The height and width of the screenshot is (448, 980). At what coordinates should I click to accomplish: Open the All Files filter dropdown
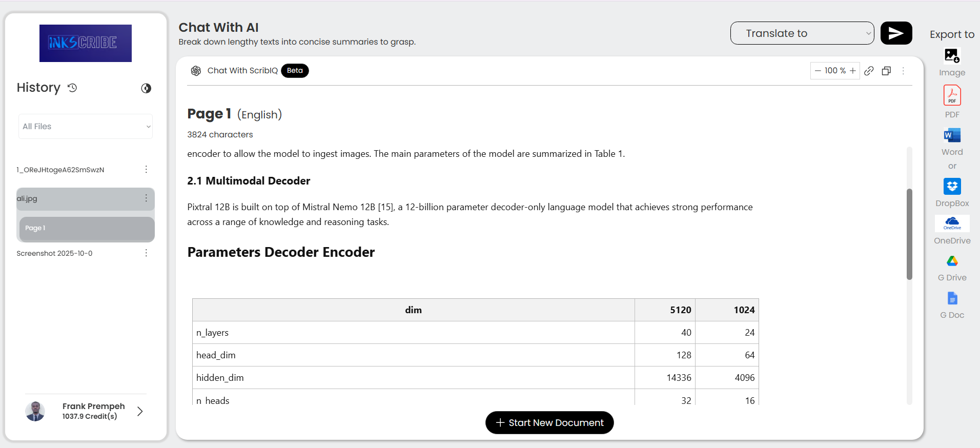point(86,127)
